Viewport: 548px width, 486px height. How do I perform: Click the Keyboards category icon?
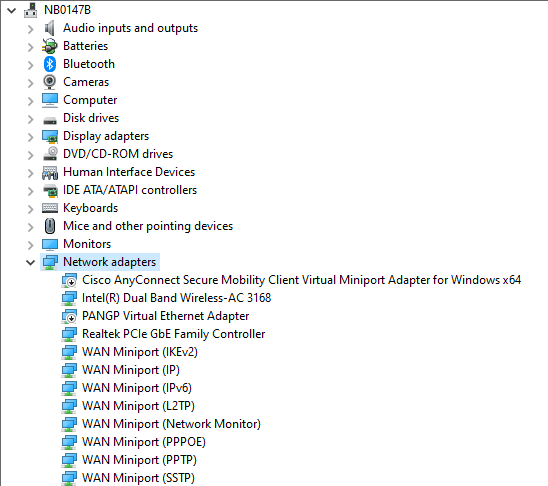click(x=50, y=208)
